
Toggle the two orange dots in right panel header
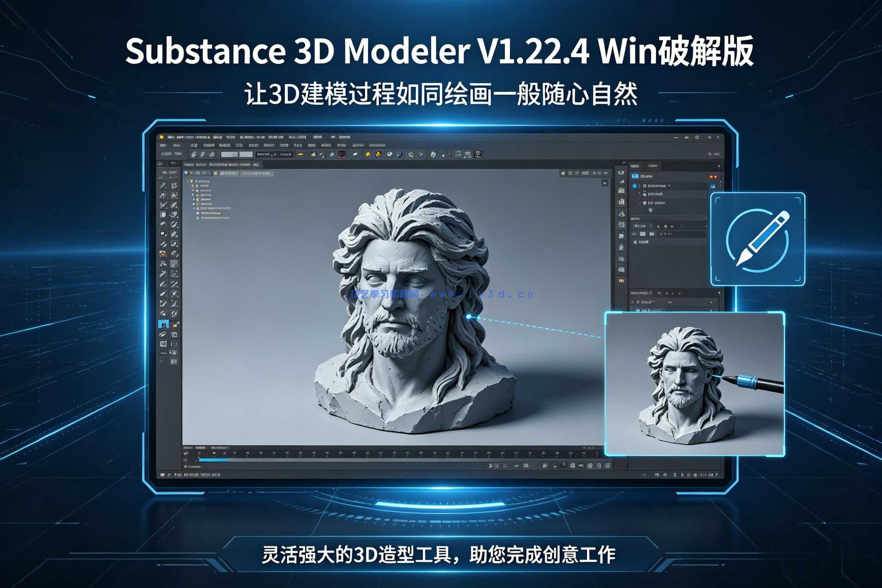click(713, 176)
